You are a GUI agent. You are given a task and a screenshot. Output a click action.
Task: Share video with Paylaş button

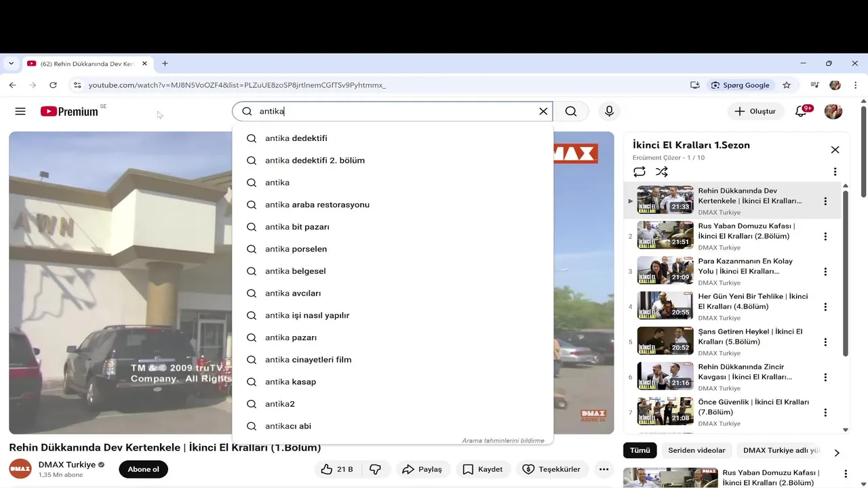(422, 469)
